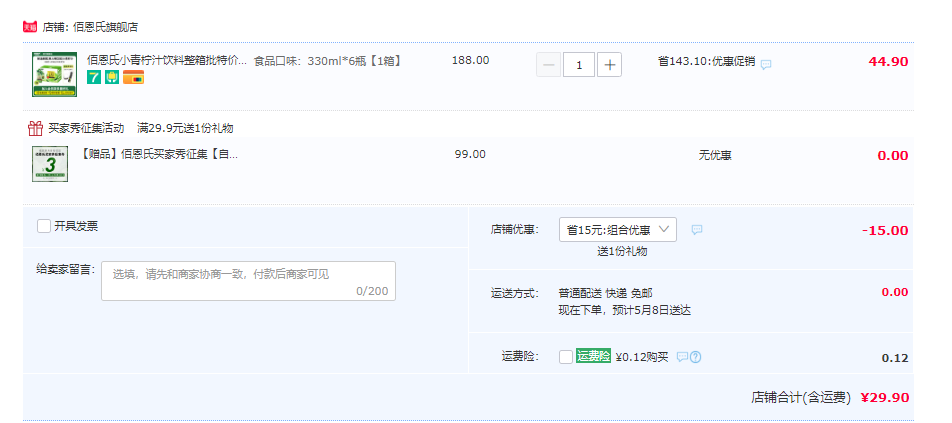Click the 普通配送 快递 免邮 shipping text
This screenshot has height=423, width=952.
(x=605, y=293)
